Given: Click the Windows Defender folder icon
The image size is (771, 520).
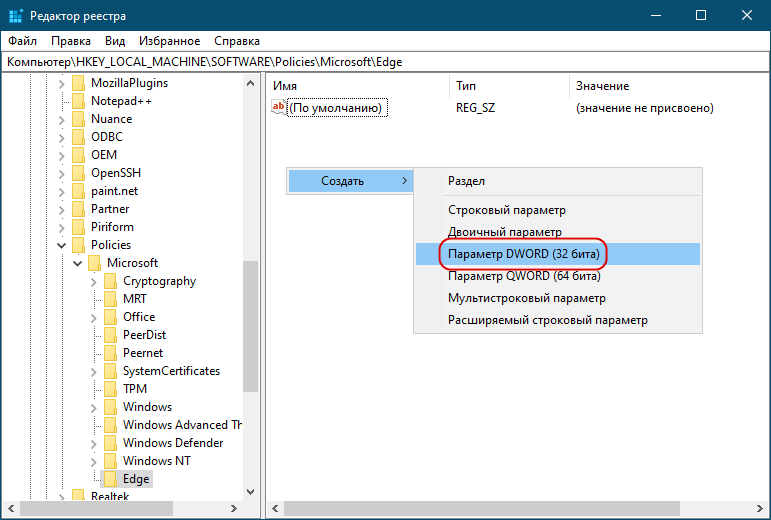Looking at the screenshot, I should pos(111,443).
